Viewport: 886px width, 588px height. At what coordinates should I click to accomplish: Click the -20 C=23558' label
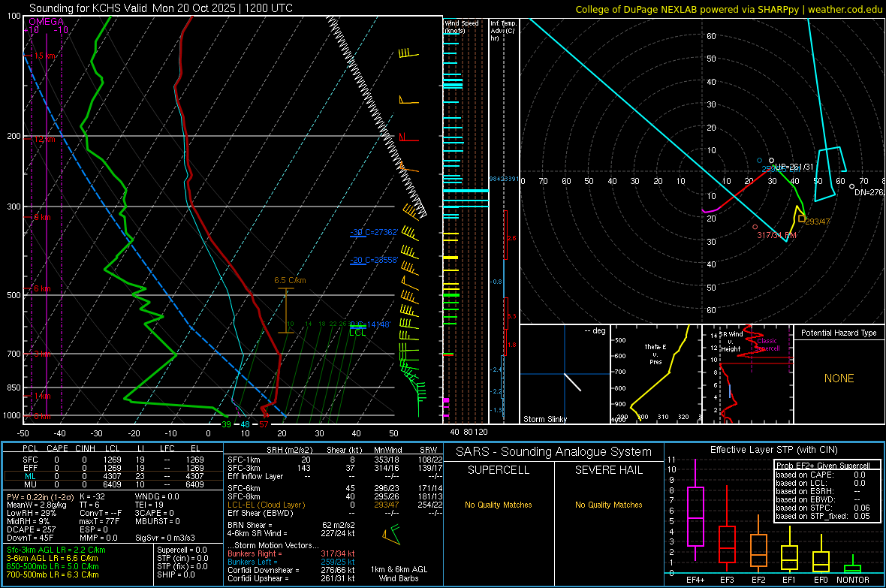(374, 260)
